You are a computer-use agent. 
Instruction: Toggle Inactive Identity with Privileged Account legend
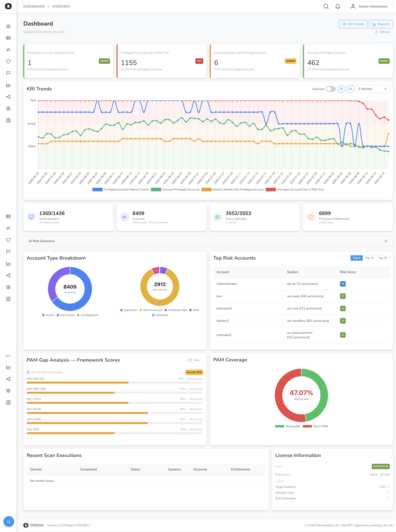tap(232, 190)
